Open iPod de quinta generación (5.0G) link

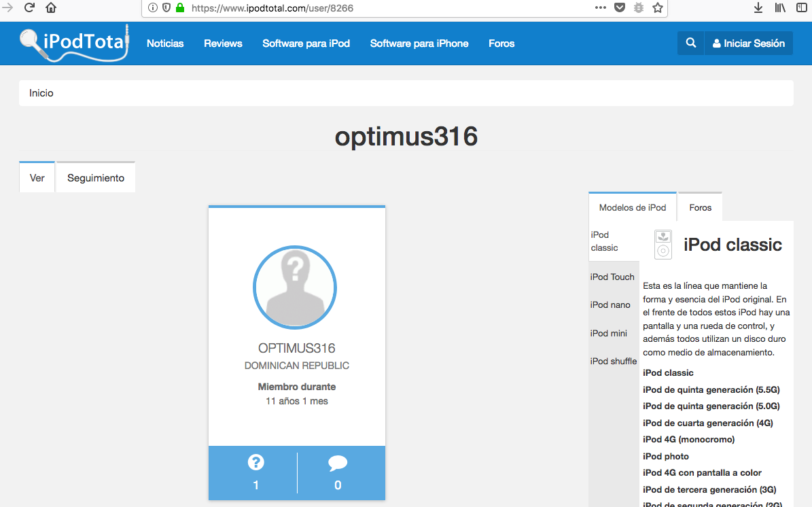point(711,406)
